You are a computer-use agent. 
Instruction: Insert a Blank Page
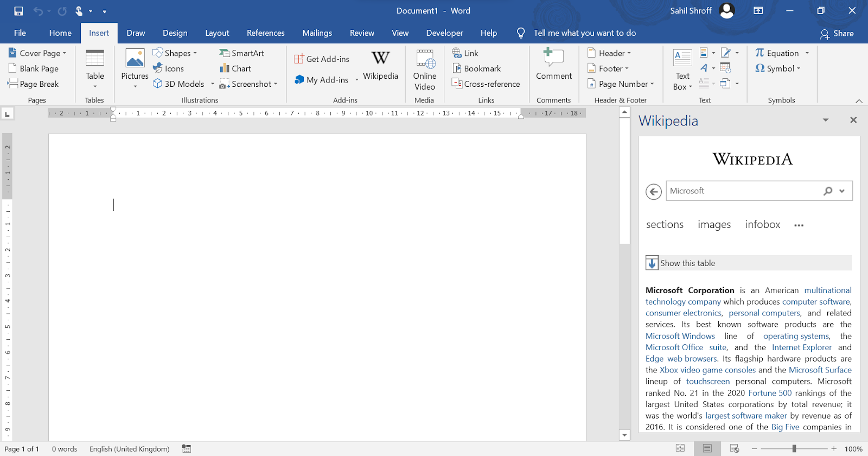pos(34,68)
